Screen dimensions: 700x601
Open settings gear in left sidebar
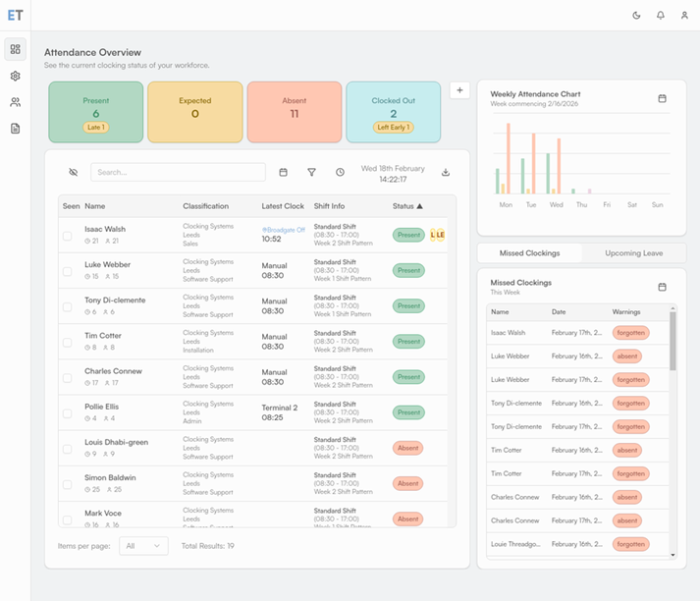click(x=15, y=76)
